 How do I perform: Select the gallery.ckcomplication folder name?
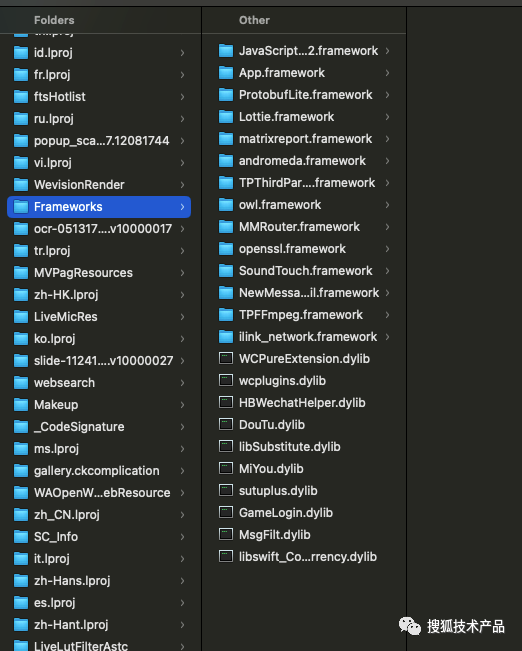[97, 471]
